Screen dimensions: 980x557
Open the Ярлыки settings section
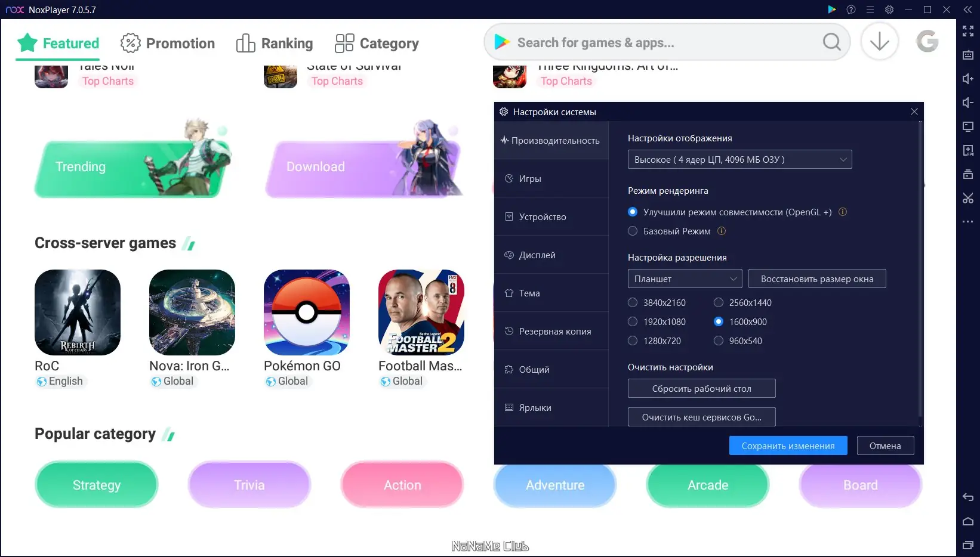coord(551,407)
